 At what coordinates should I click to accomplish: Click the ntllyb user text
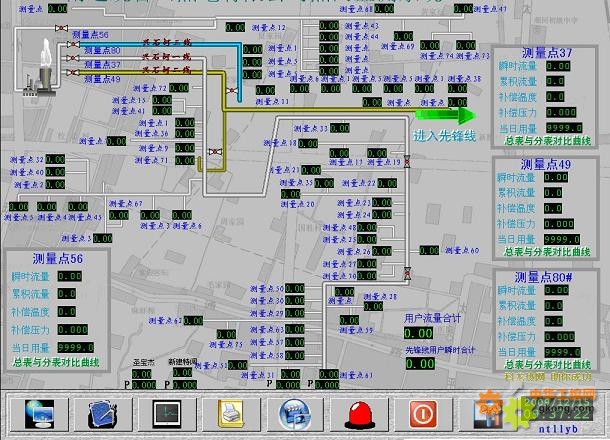click(558, 429)
